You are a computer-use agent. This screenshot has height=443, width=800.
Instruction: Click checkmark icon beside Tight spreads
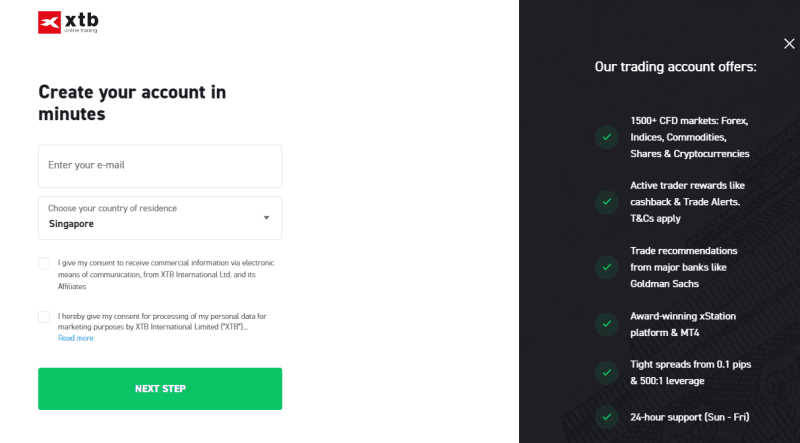606,372
